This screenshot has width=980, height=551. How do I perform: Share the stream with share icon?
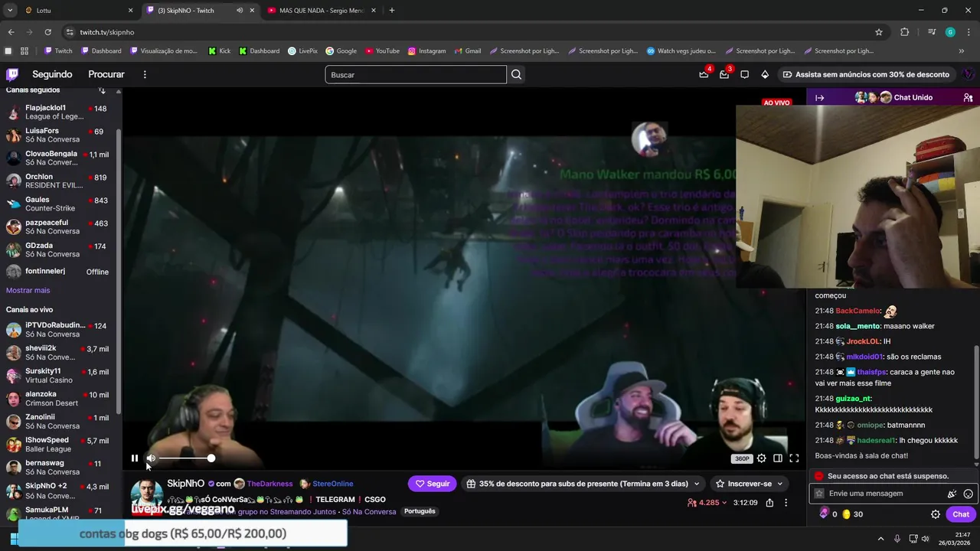click(x=769, y=503)
